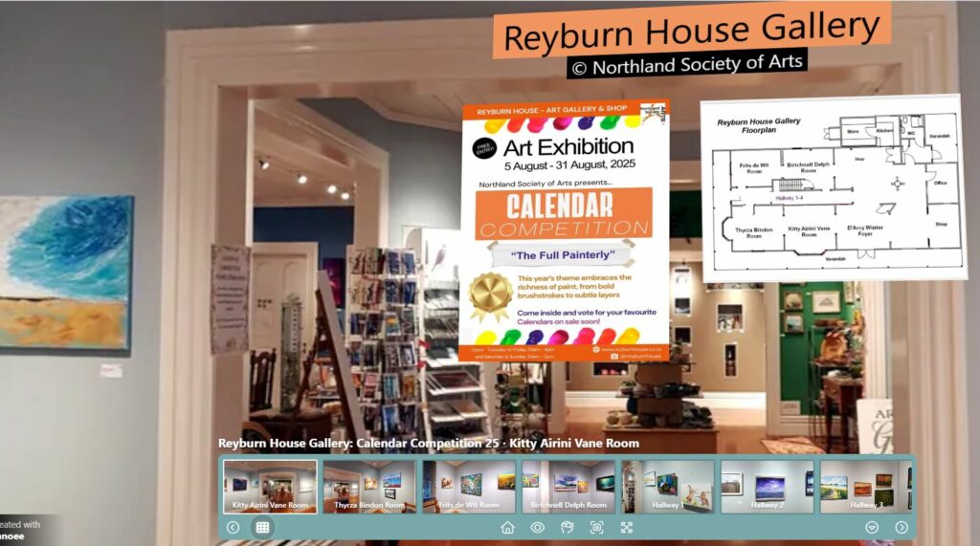
Task: Click D'Arcy Winter Foyer on the floorplan
Action: (x=865, y=230)
